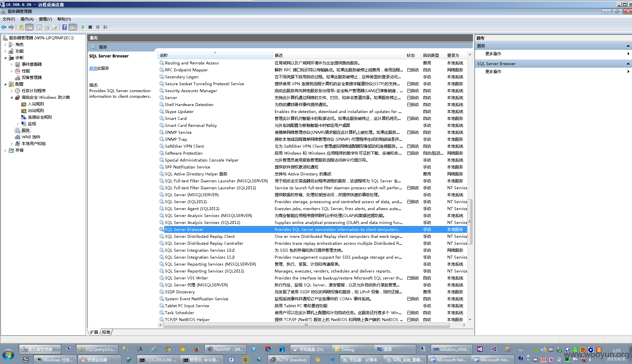Select the SQL Server VSS Writer row
Viewport: 632px width, 364px height.
click(313, 278)
